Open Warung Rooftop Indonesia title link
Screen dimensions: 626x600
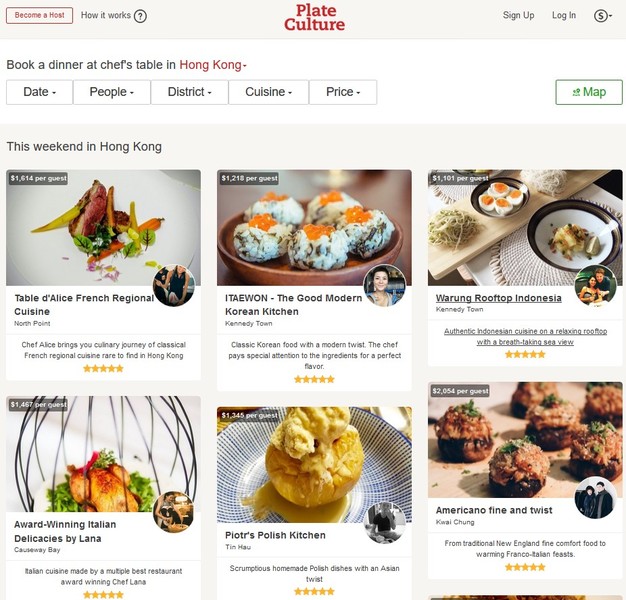pos(499,298)
